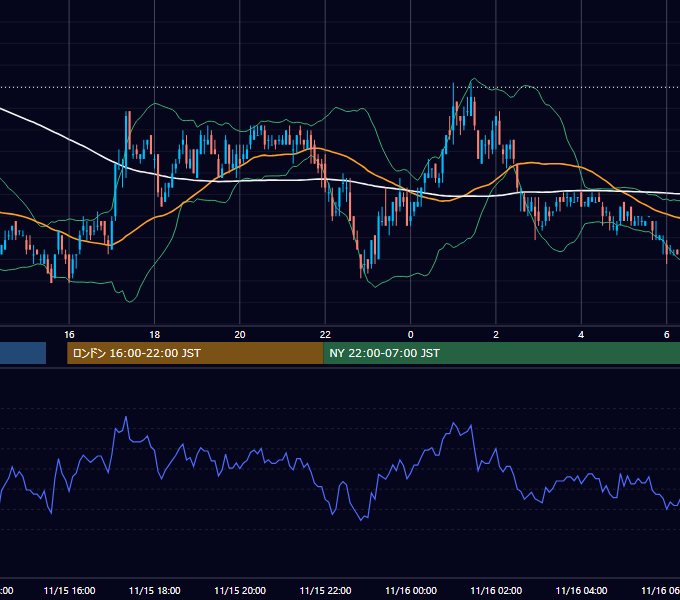This screenshot has width=680, height=600.
Task: Click the ロンドン 16:00-22:00 JST session bar
Action: click(x=195, y=353)
